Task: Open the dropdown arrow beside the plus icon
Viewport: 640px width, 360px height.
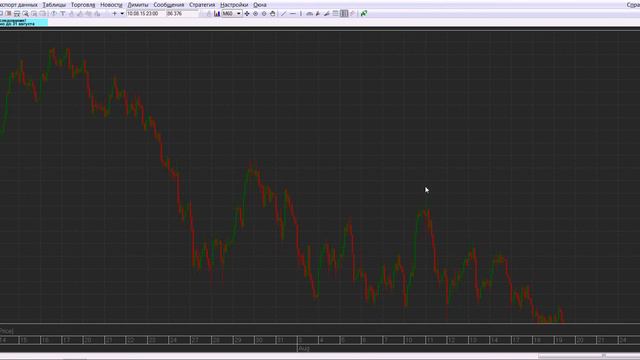Action: [x=122, y=14]
